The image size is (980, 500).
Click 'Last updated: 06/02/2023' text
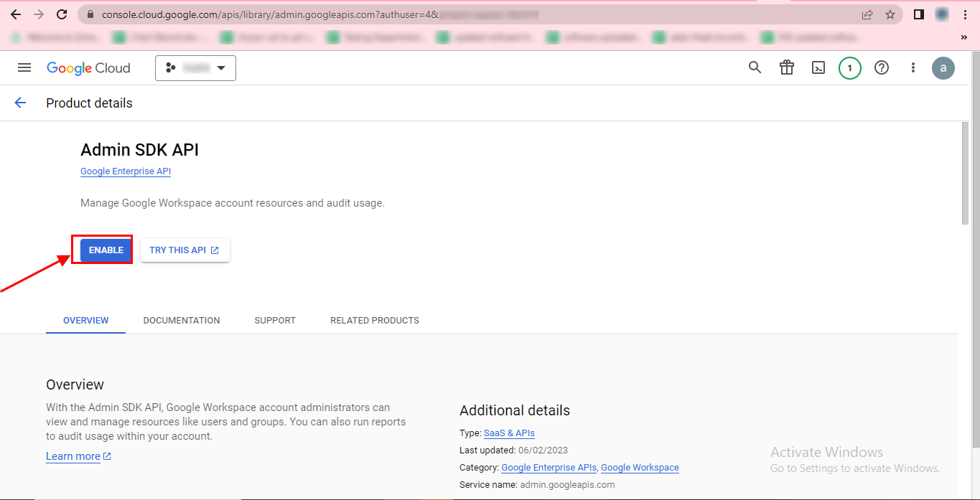[513, 451]
